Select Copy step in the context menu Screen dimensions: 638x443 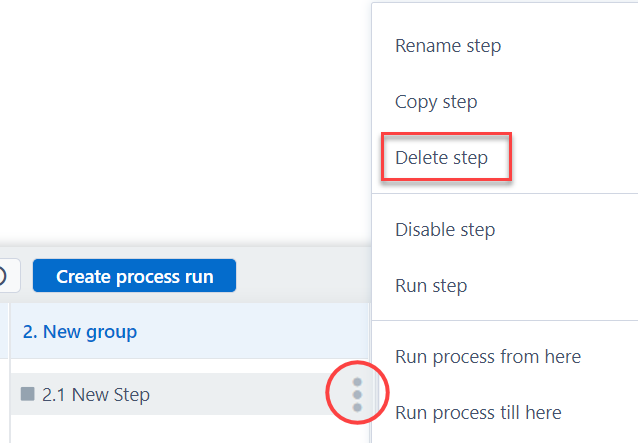[436, 102]
